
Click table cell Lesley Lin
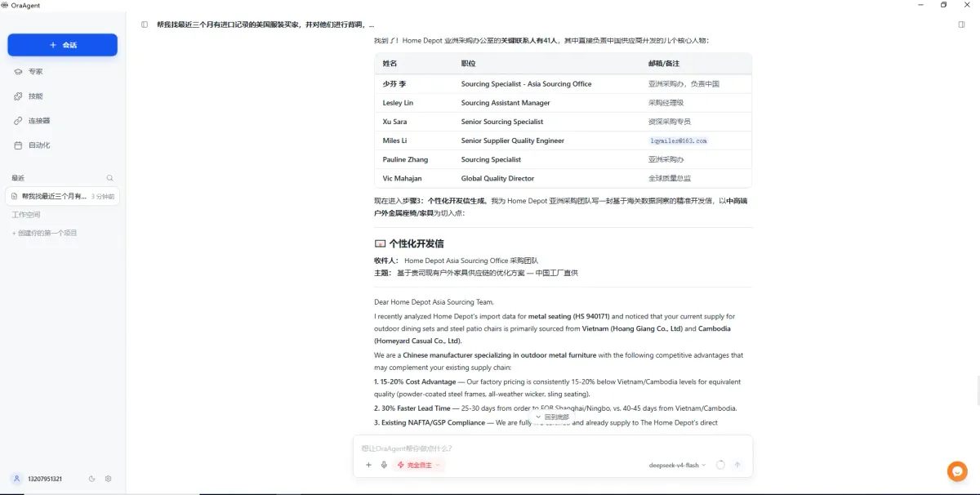(x=398, y=103)
